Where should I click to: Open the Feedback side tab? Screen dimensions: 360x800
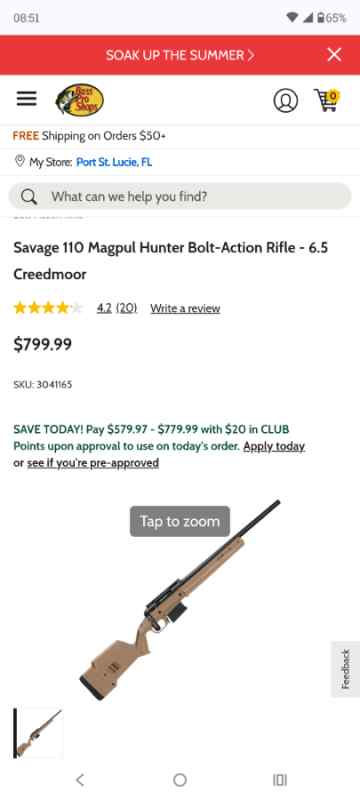coord(346,669)
